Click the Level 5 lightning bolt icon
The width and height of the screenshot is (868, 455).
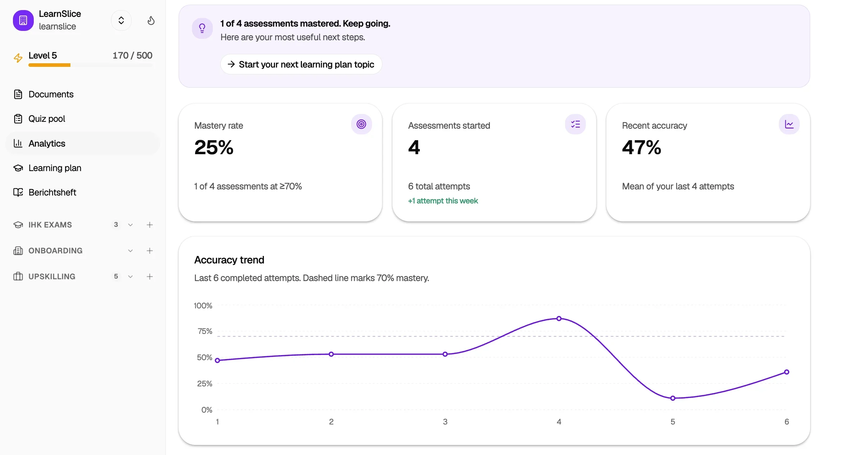[x=18, y=58]
